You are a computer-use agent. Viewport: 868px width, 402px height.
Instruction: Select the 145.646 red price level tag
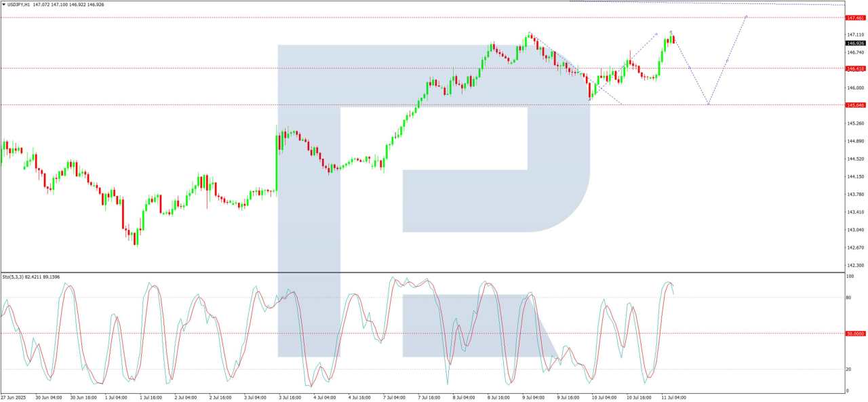(x=855, y=105)
